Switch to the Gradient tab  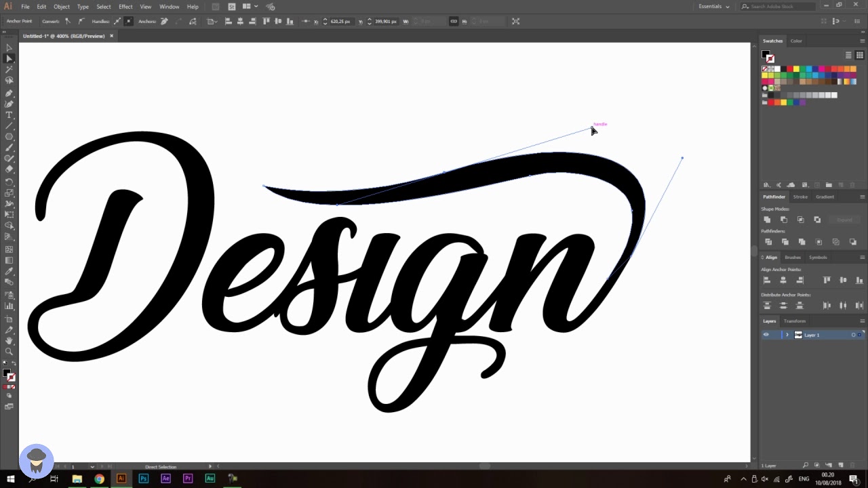coord(825,197)
